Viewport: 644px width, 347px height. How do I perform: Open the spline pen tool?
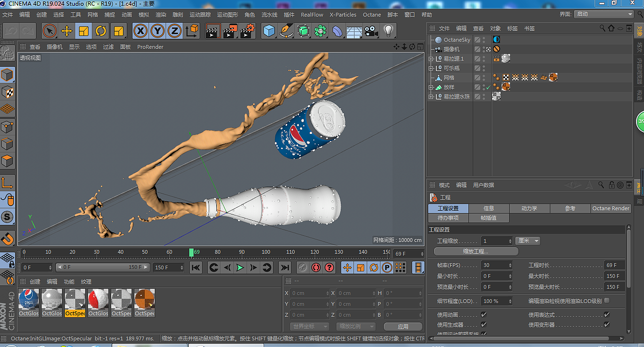tap(287, 31)
